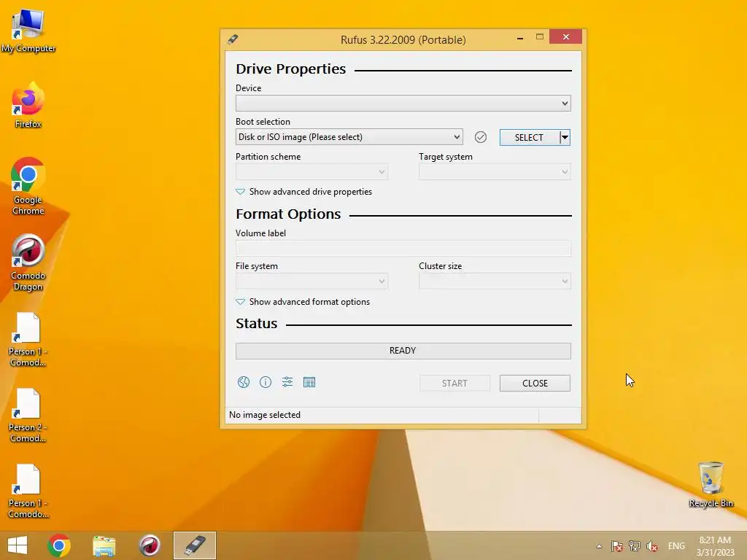Open the File system dropdown
Image resolution: width=747 pixels, height=560 pixels.
(311, 281)
